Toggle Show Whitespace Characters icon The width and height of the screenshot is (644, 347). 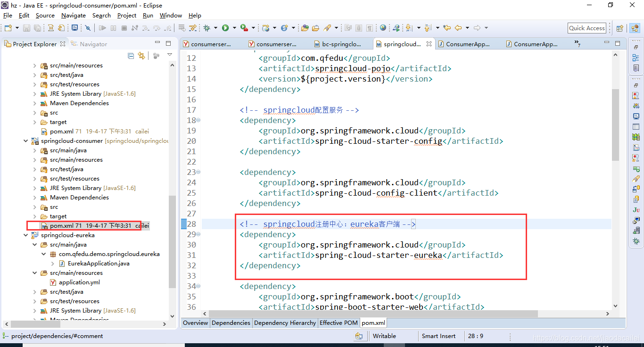pyautogui.click(x=369, y=28)
